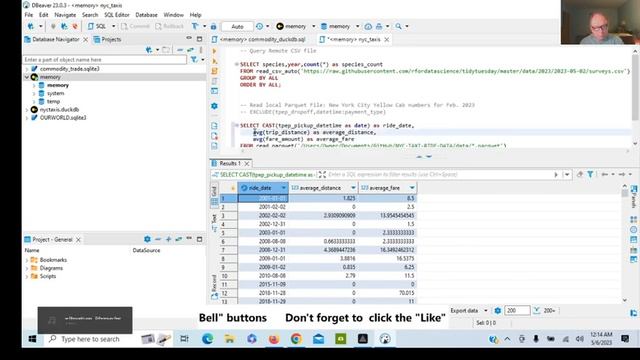The image size is (640, 360).
Task: Open the filter history dropdown arrow
Action: 567,175
